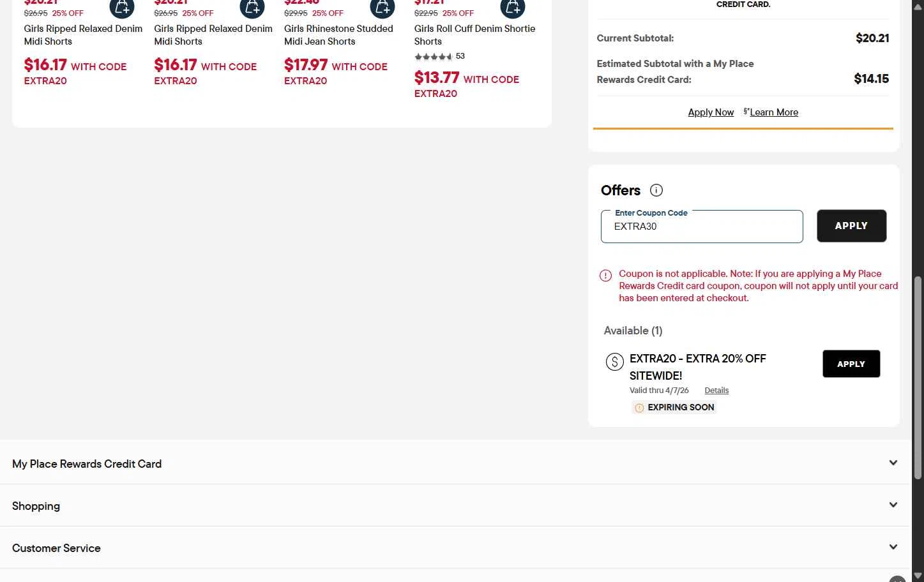Click the EXPIRING SOON badge
Image resolution: width=924 pixels, height=582 pixels.
[674, 408]
